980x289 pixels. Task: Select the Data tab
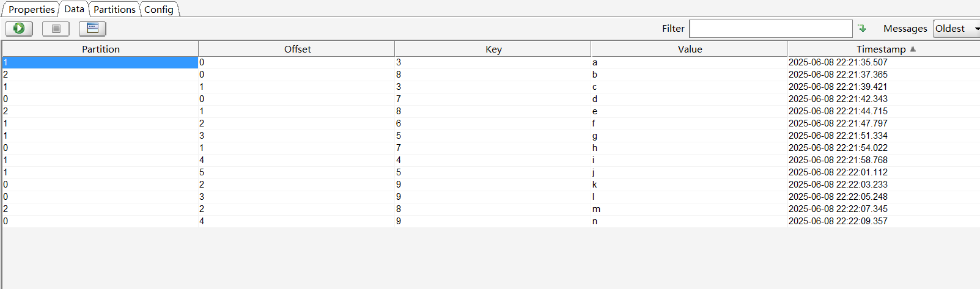[x=74, y=9]
